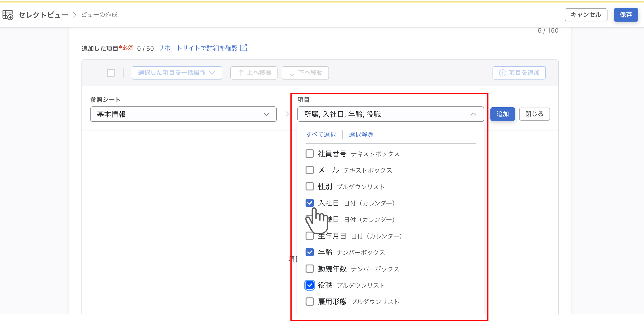Viewport: 644px width, 321px height.
Task: Click arrow between 参照シート and 項目
Action: click(287, 114)
